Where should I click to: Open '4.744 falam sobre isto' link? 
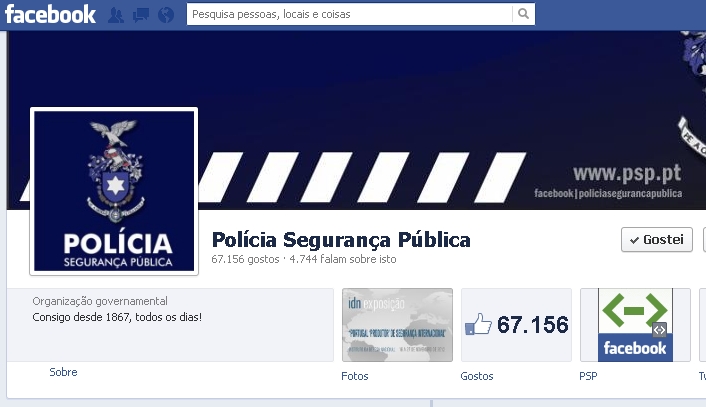pos(343,259)
